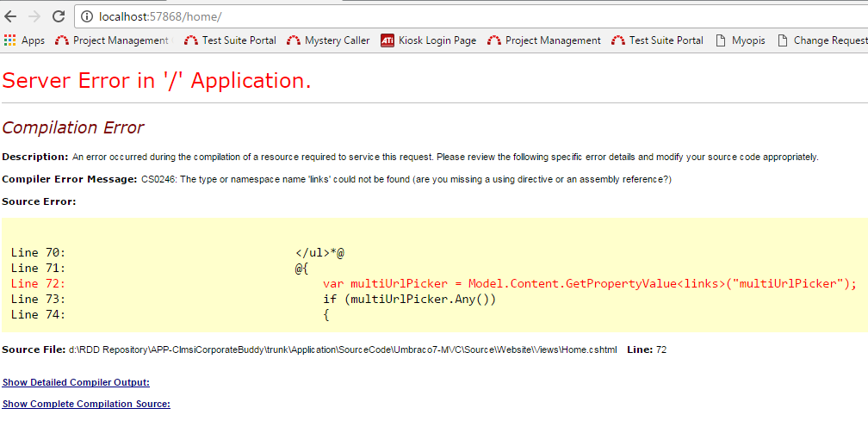Screen dimensions: 868x433
Task: Click the Kiosk Login Page ATI favicon
Action: click(387, 40)
